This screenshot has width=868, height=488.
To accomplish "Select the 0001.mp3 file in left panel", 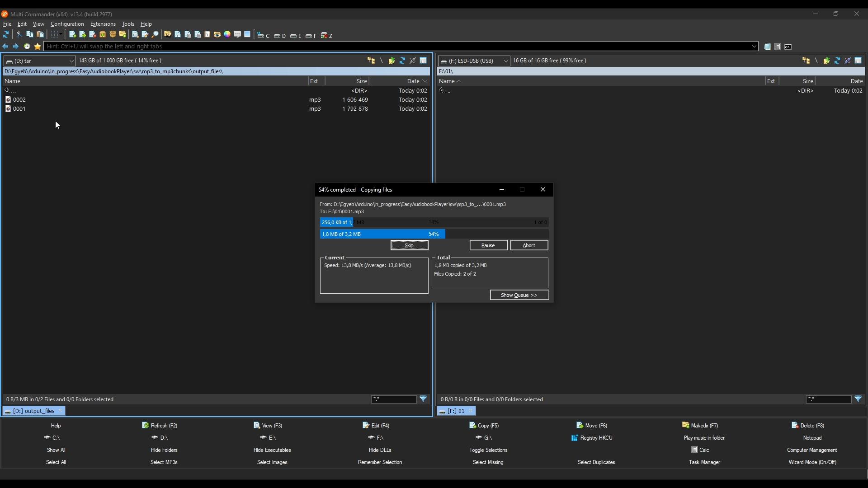I will pyautogui.click(x=19, y=108).
